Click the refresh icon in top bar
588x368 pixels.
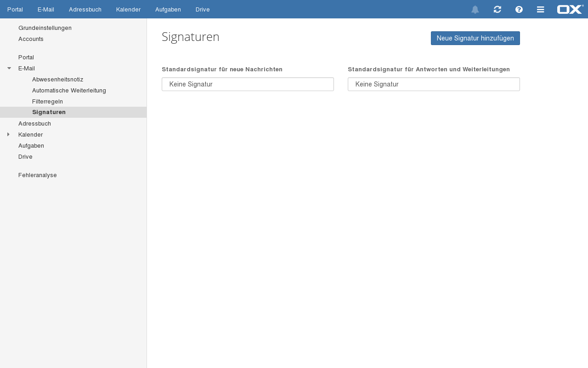tap(497, 9)
